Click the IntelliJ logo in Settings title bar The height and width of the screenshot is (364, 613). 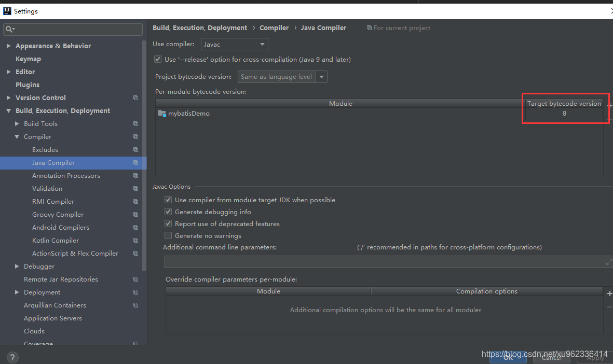pyautogui.click(x=7, y=11)
